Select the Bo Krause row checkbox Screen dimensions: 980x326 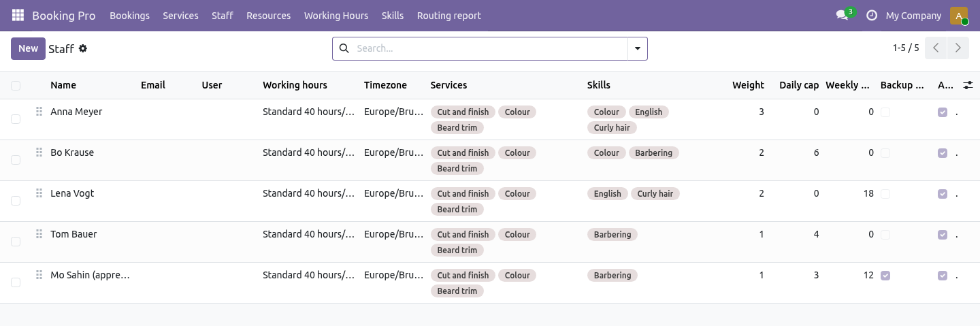[x=16, y=160]
